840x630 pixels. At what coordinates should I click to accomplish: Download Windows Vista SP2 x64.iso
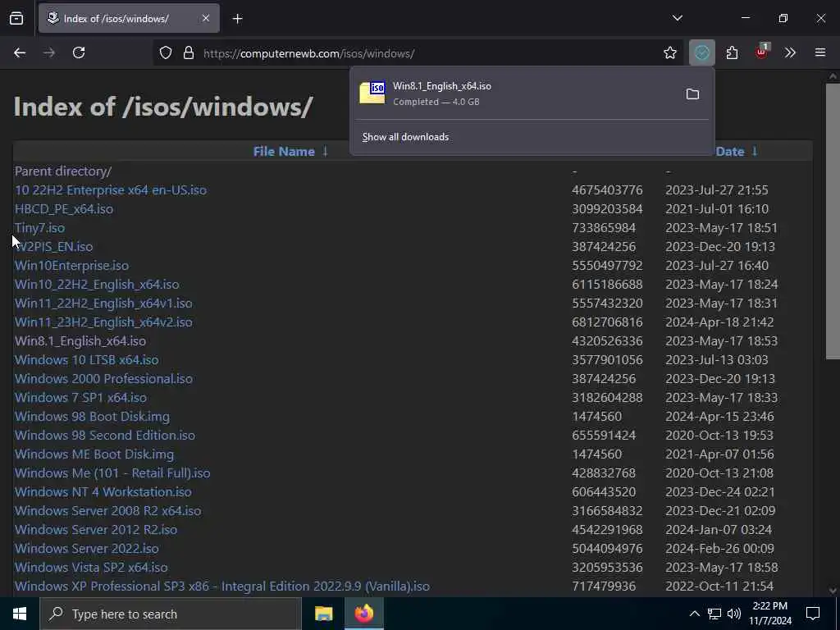91,568
